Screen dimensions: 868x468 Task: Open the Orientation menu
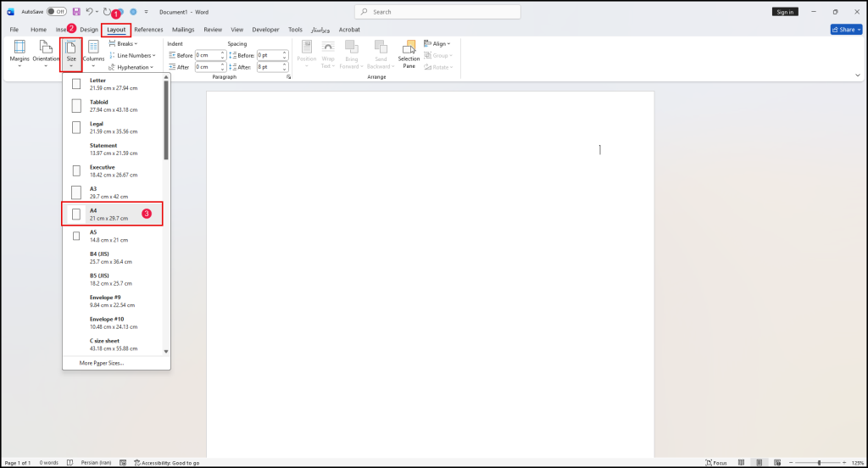click(46, 53)
